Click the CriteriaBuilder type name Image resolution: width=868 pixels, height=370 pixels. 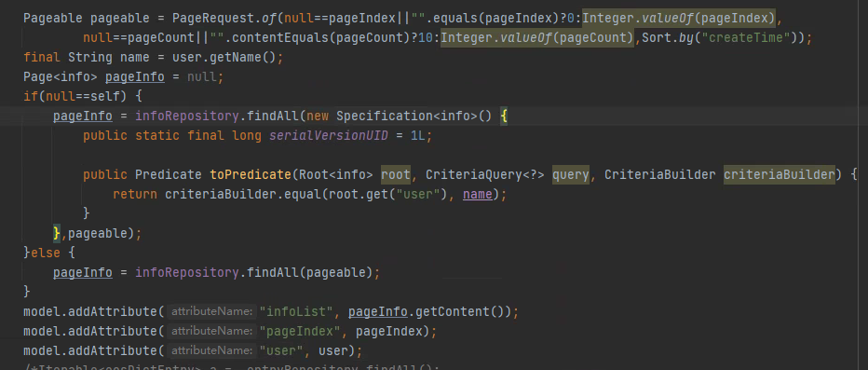(x=660, y=175)
